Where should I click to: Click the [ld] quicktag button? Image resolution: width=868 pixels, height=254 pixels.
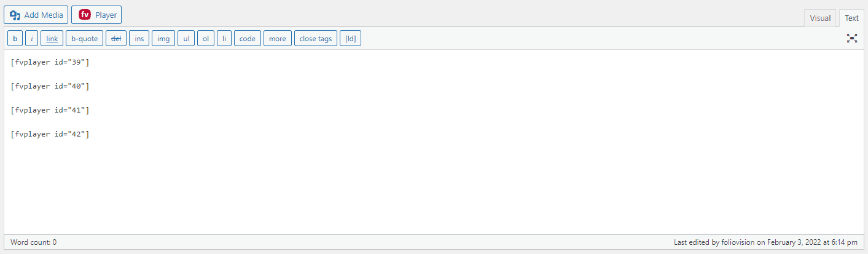tap(351, 39)
